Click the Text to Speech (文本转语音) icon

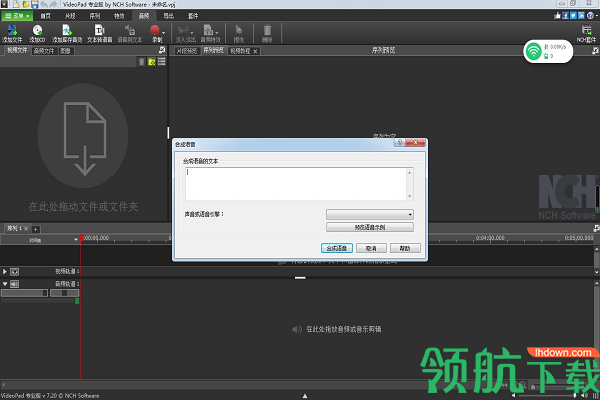click(x=99, y=30)
